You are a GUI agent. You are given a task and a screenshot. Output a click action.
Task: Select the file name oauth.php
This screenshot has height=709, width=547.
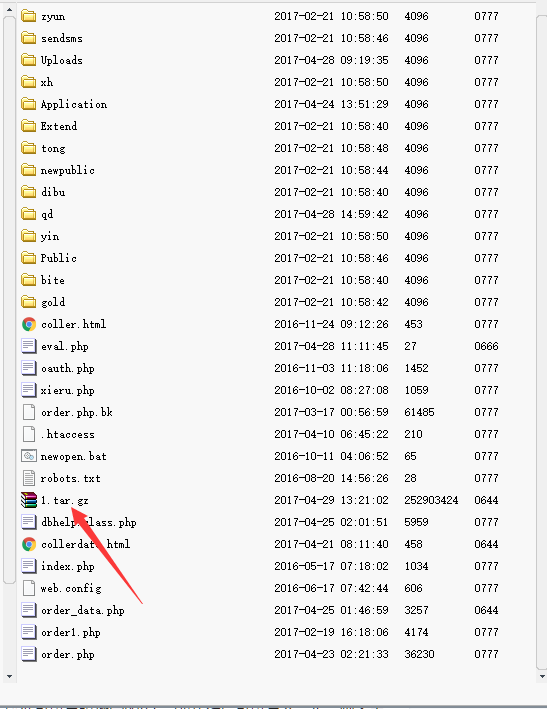click(x=68, y=369)
